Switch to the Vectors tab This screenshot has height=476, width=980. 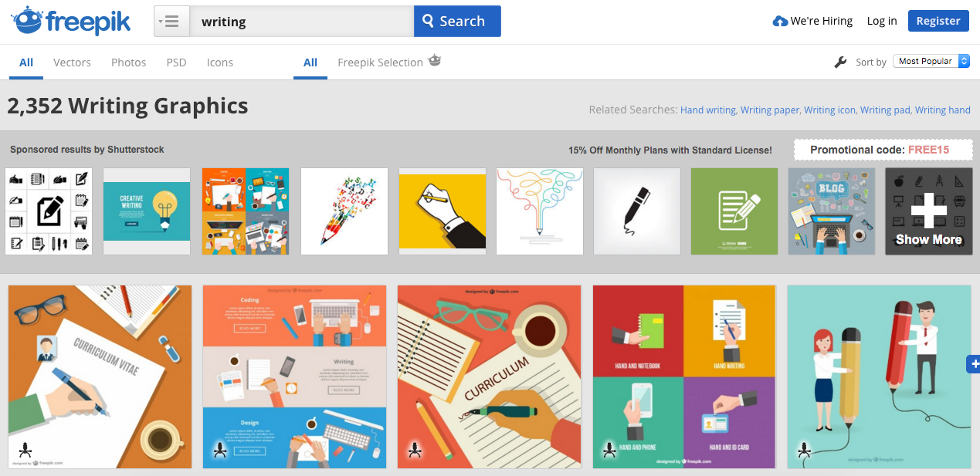coord(72,62)
